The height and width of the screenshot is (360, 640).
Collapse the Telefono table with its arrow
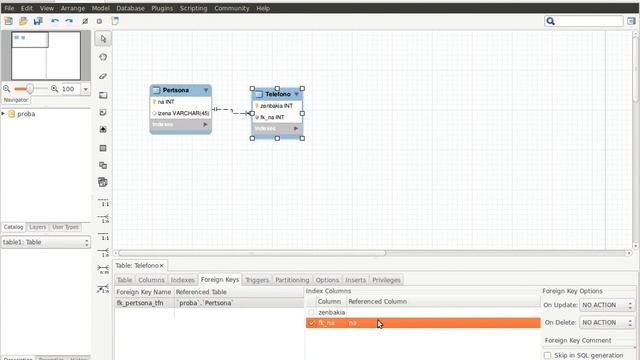(296, 94)
